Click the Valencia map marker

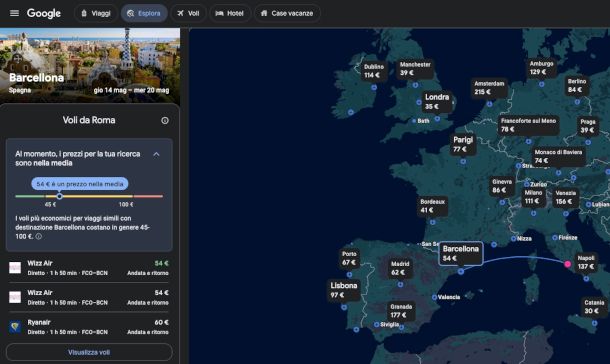(434, 297)
